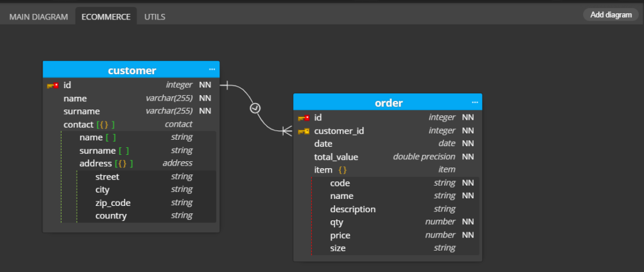Screen dimensions: 644x272
Task: Click the customer id primary key icon
Action: point(53,86)
